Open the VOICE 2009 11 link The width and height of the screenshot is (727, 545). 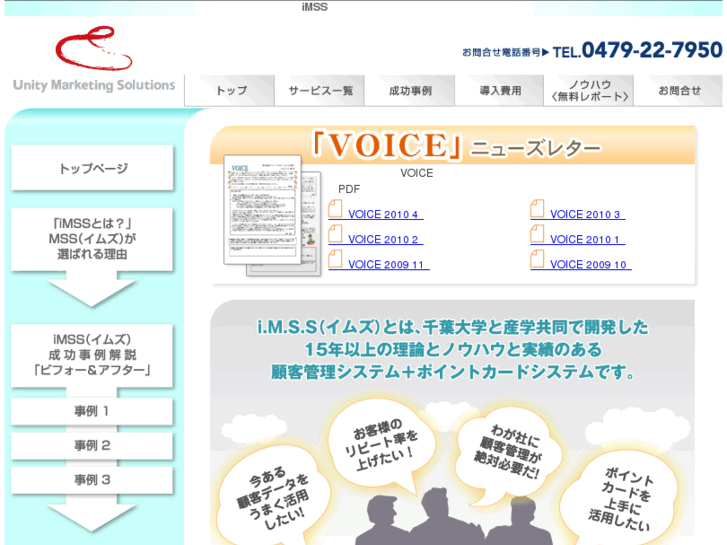pos(386,264)
